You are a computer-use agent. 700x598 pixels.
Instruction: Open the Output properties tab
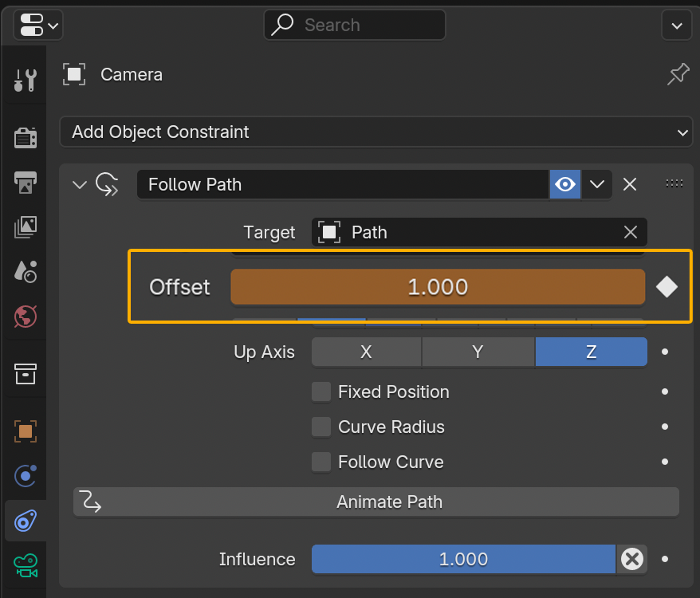(26, 182)
